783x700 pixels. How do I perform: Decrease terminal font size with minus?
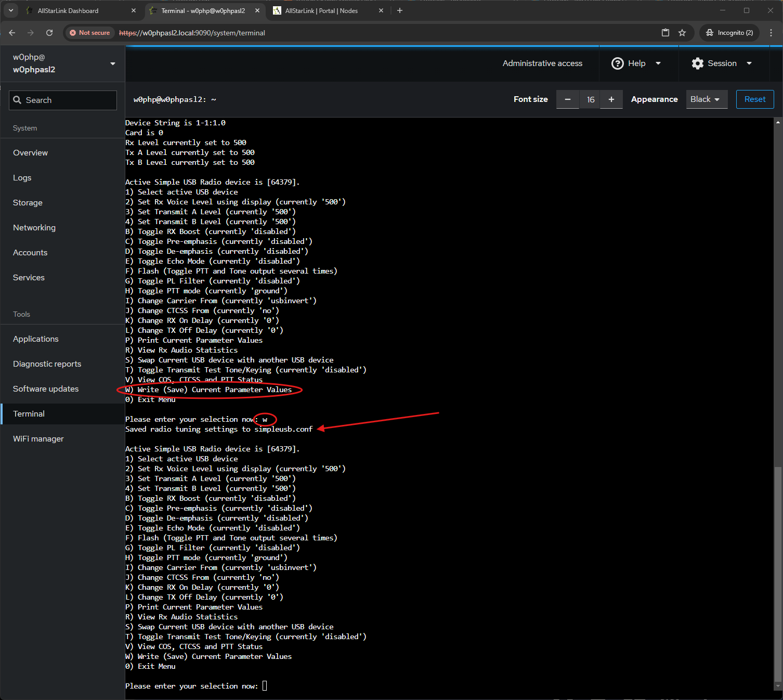[568, 99]
